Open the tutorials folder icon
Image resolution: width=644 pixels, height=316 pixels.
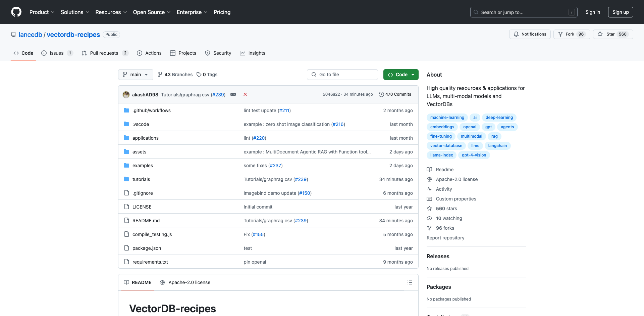click(126, 179)
